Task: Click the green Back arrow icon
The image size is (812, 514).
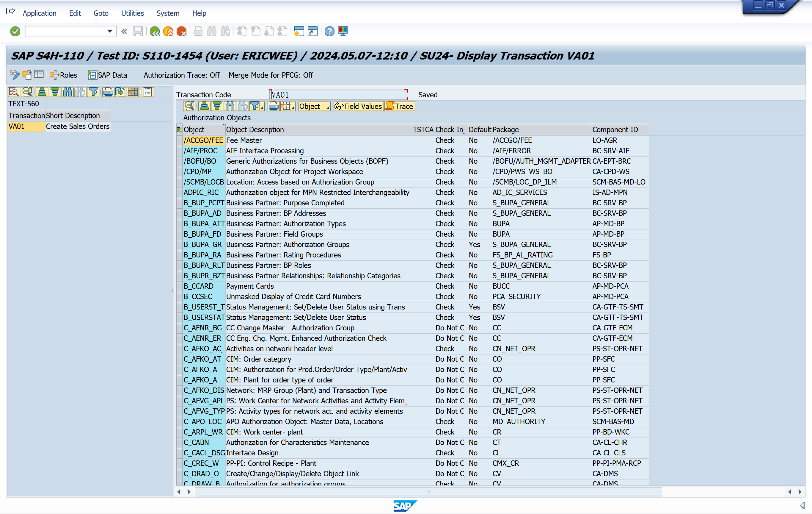Action: [x=155, y=31]
